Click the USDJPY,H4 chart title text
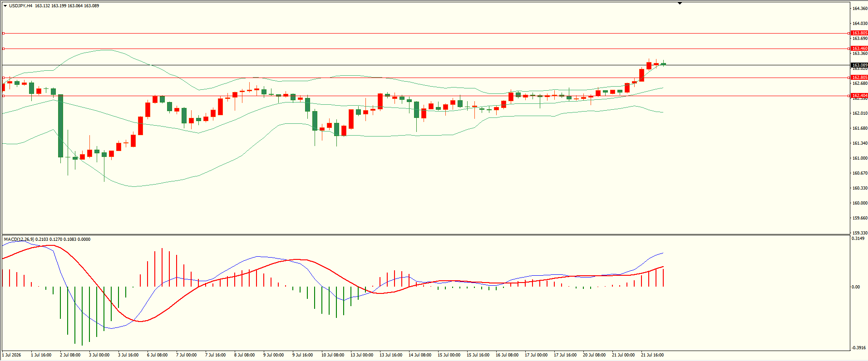868x361 pixels. coord(20,6)
